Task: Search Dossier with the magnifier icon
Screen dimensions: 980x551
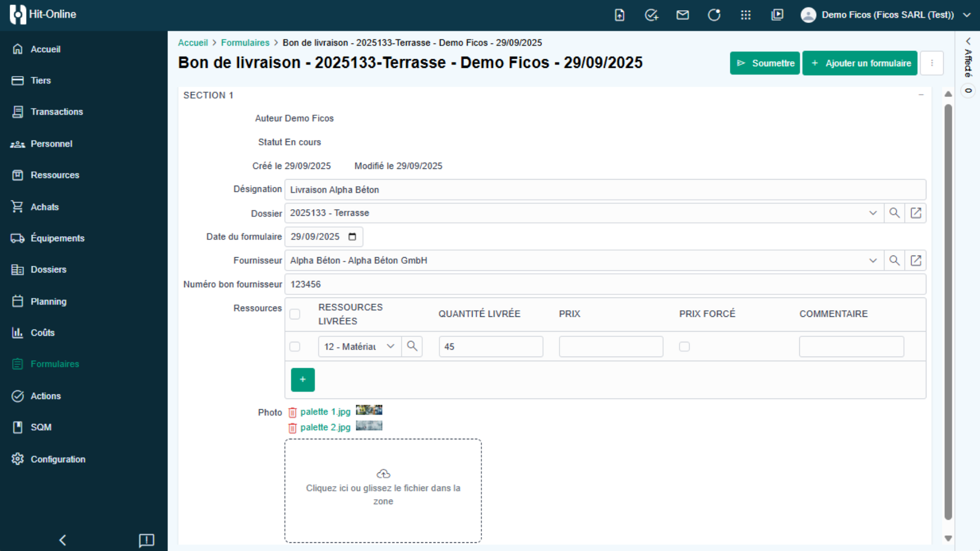Action: pos(894,213)
